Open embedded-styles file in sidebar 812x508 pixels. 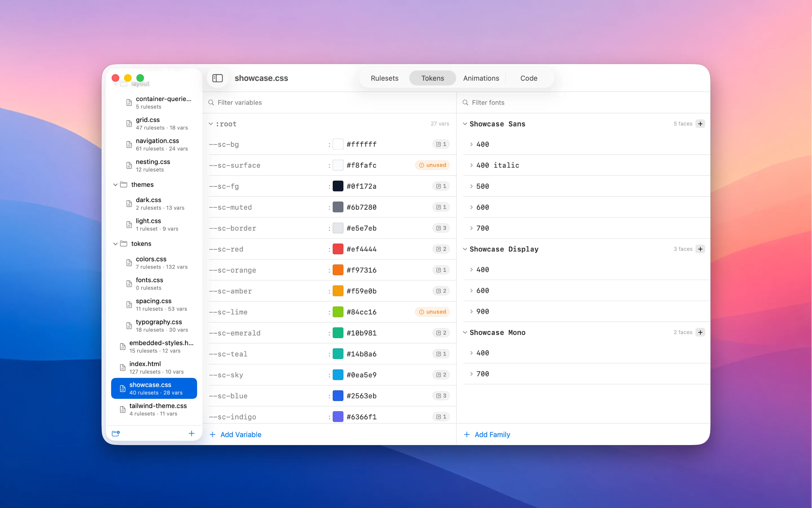pos(154,346)
